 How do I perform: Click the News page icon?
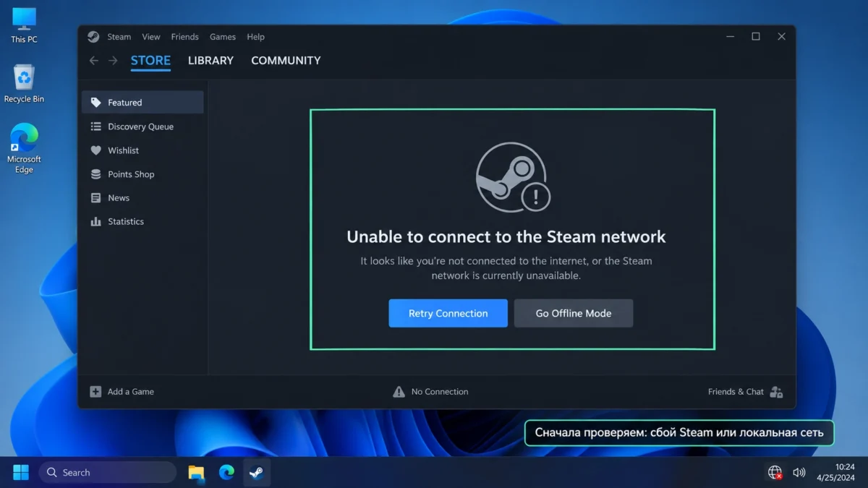click(95, 198)
